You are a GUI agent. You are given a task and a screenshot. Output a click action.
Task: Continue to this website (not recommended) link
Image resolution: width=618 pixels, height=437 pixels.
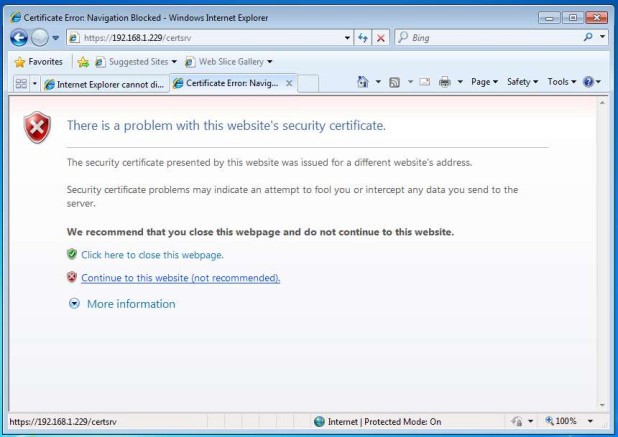[181, 278]
